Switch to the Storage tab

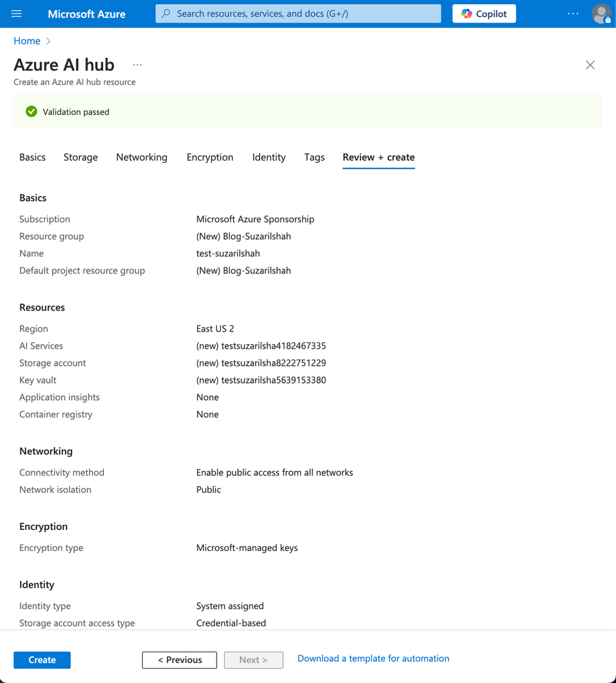(81, 157)
